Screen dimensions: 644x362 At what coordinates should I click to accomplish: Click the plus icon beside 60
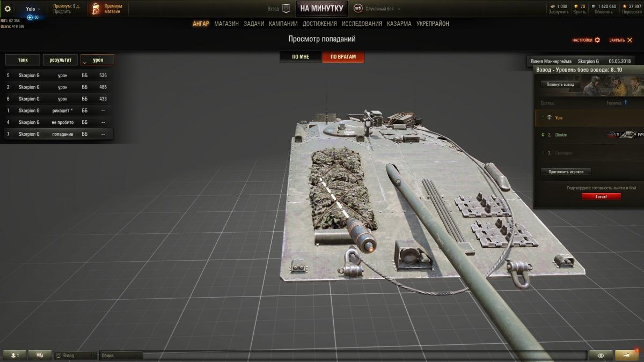[30, 17]
